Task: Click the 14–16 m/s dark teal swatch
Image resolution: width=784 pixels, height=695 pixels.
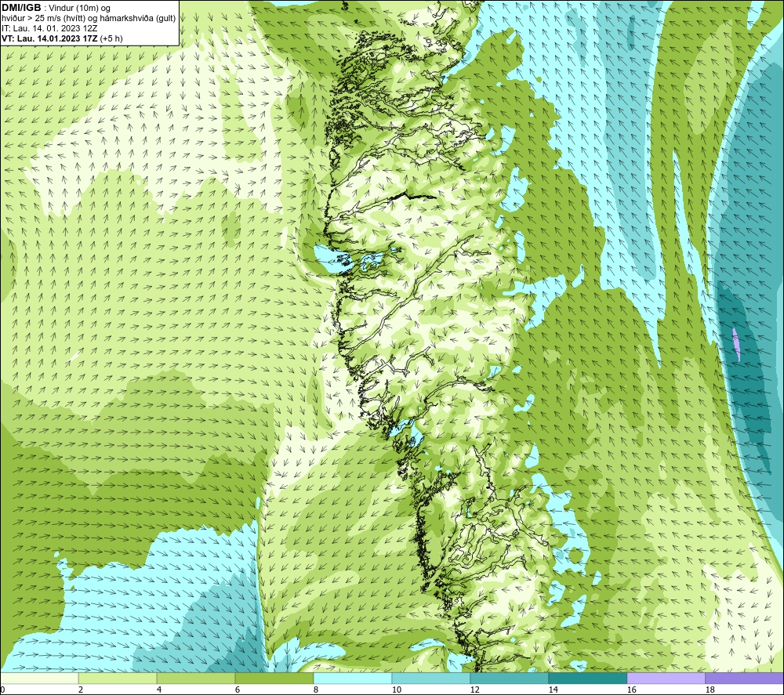Action: click(587, 678)
